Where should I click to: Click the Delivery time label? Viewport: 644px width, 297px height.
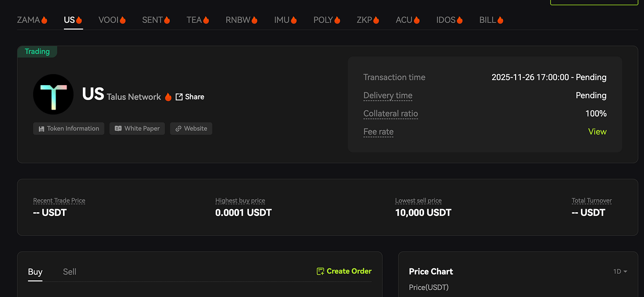388,96
